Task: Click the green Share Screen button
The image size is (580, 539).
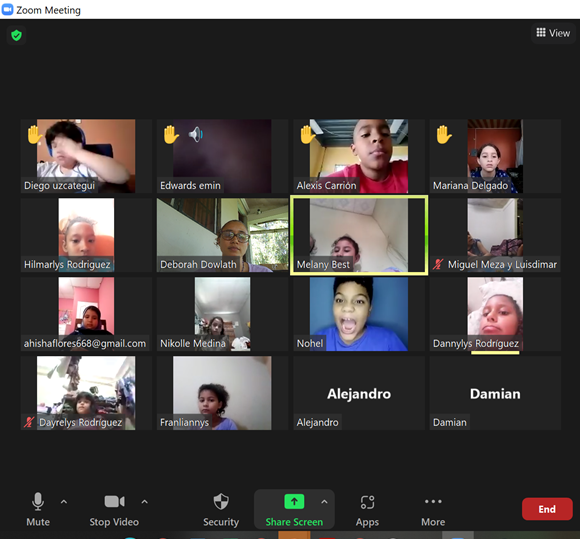Action: [x=294, y=509]
